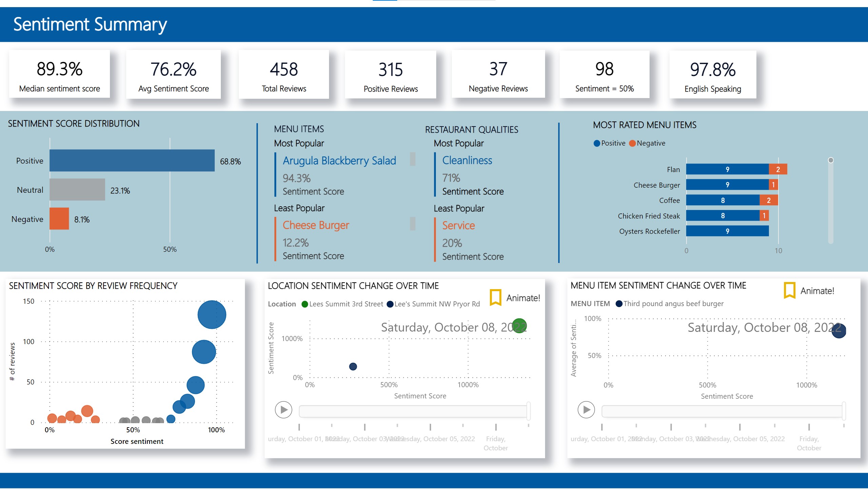Click the 'SENTIMENT SCORE DISTRIBUTION' title
Image resolution: width=868 pixels, height=489 pixels.
coord(74,124)
